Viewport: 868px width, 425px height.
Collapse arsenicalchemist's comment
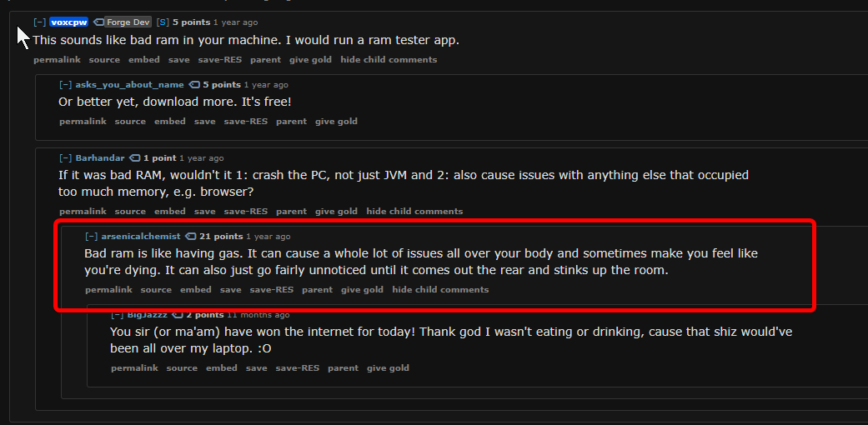[91, 237]
